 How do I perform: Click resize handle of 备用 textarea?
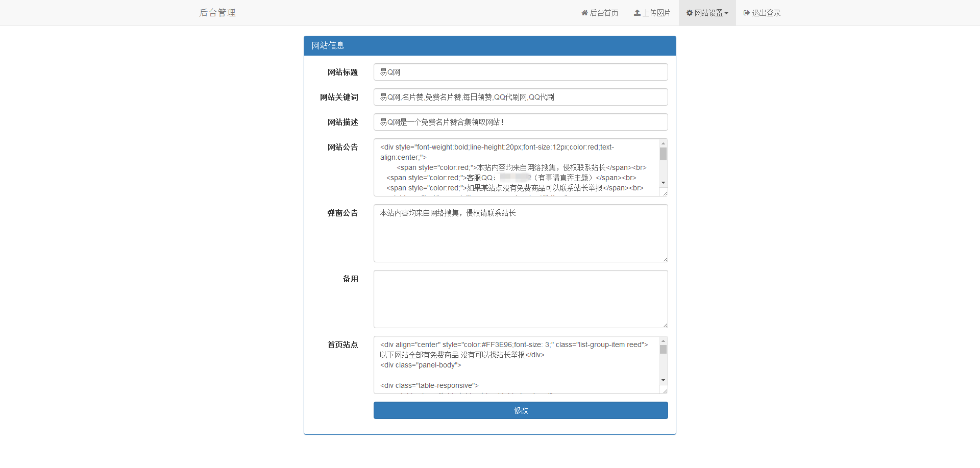[665, 325]
